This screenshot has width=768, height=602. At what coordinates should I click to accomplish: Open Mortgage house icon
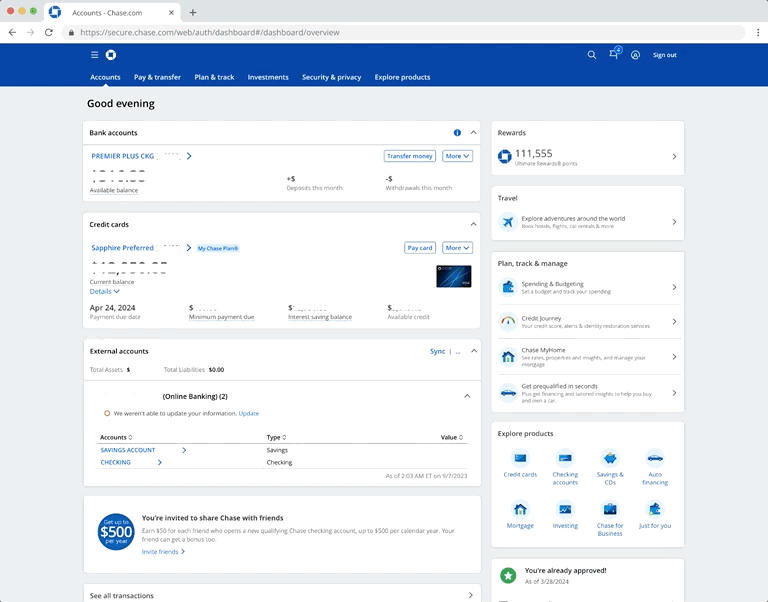[520, 509]
